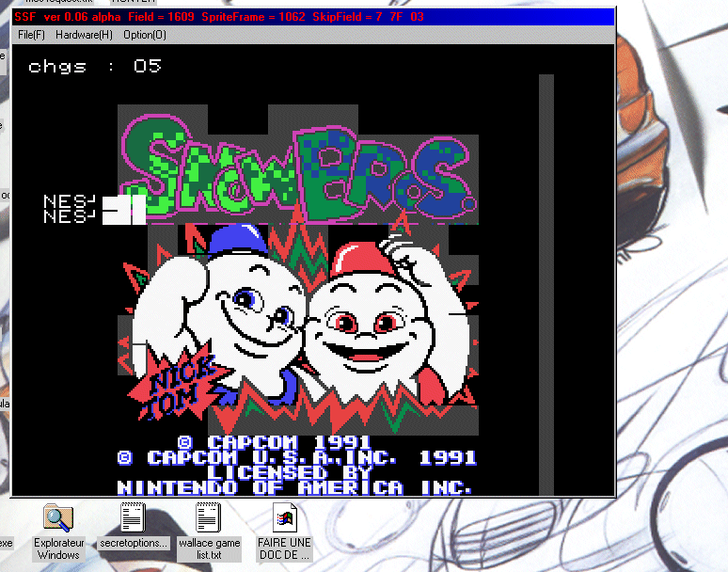Select the wallace game list.txt icon
728x572 pixels.
[209, 517]
